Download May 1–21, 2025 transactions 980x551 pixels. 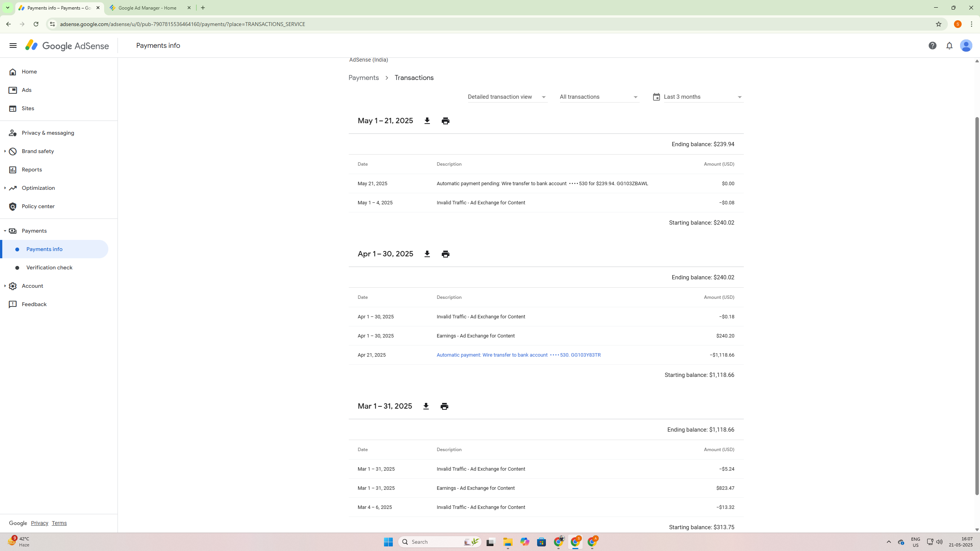click(427, 121)
